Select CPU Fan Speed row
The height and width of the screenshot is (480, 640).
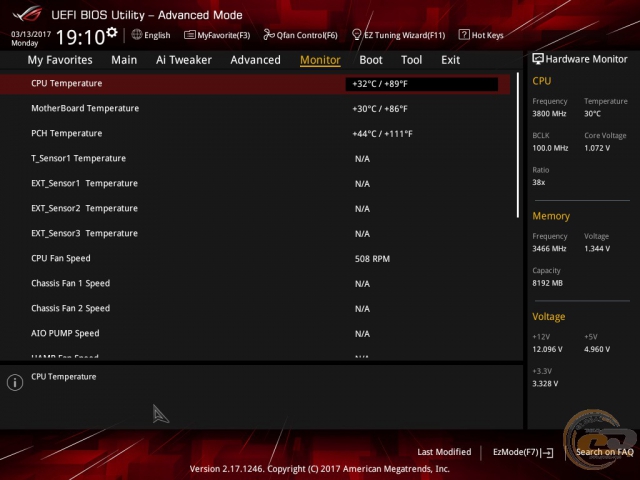(255, 258)
